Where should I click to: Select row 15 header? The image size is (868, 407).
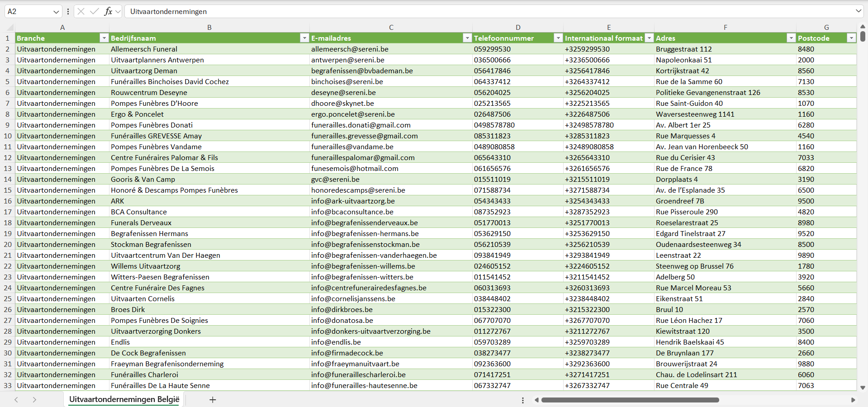8,190
